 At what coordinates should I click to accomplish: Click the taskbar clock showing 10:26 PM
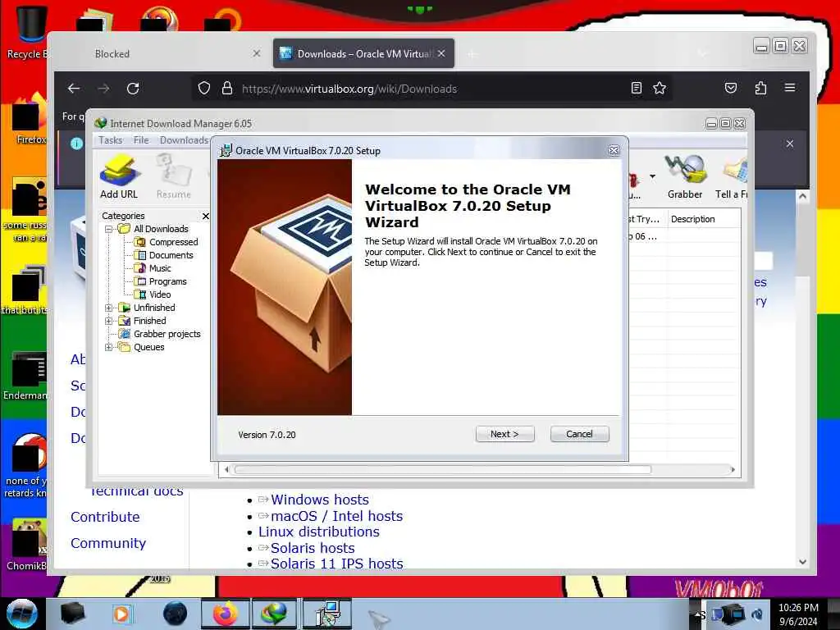click(x=798, y=614)
